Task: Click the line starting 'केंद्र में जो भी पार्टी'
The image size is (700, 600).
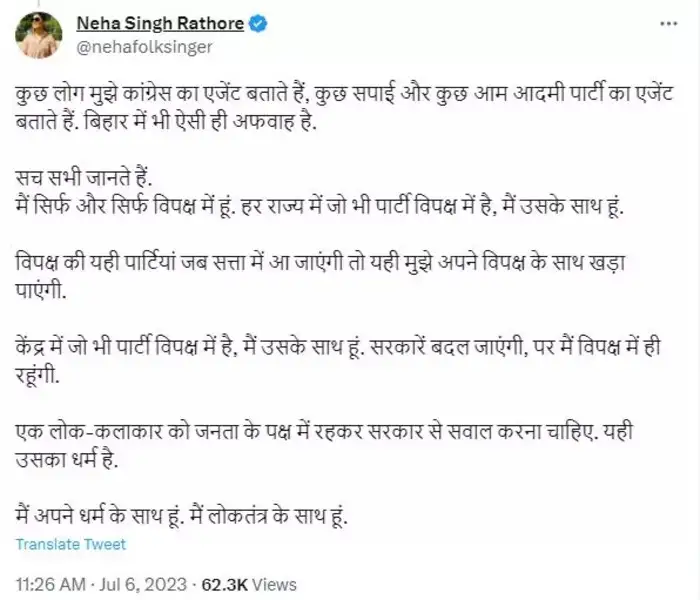Action: click(338, 347)
